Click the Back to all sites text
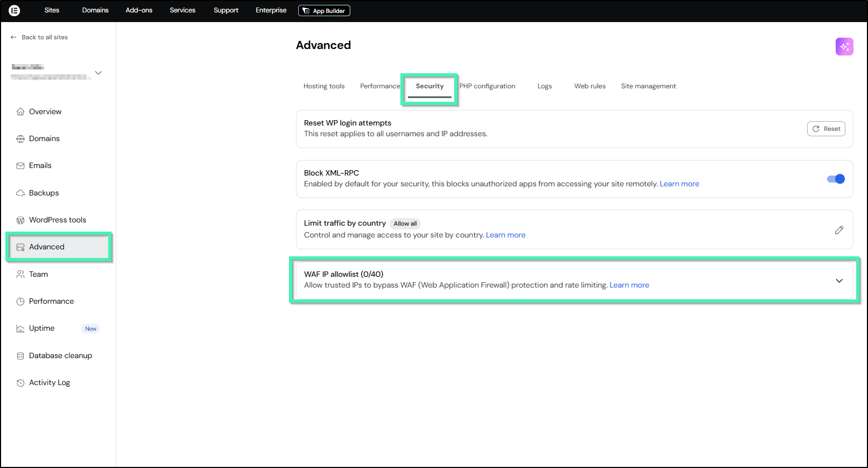This screenshot has width=868, height=468. pos(45,37)
